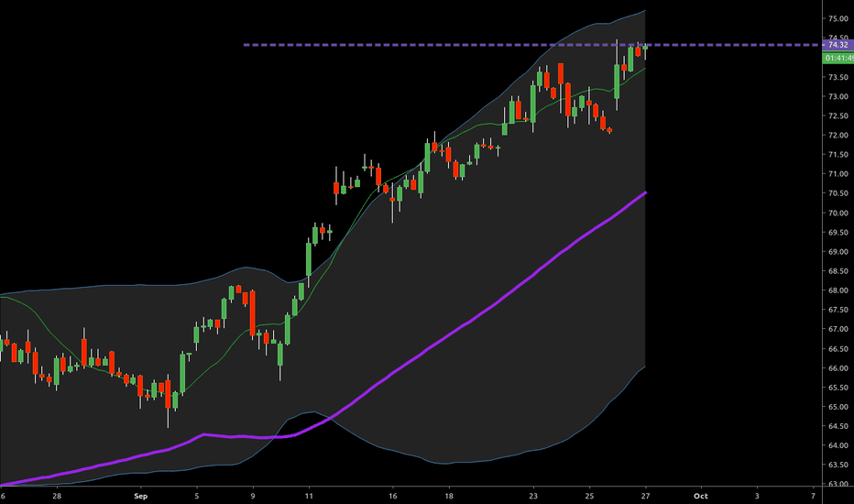This screenshot has width=854, height=504.
Task: Click the 72.50 price axis label
Action: (x=838, y=115)
